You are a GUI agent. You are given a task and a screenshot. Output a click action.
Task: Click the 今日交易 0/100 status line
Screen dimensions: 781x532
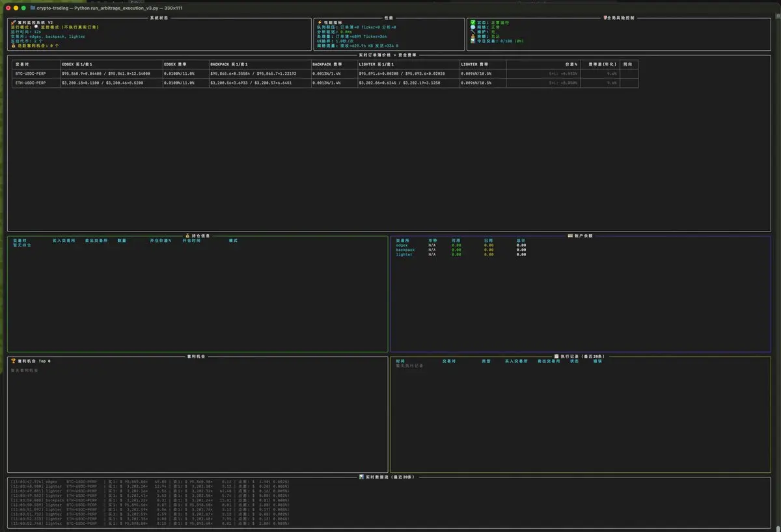tap(500, 41)
